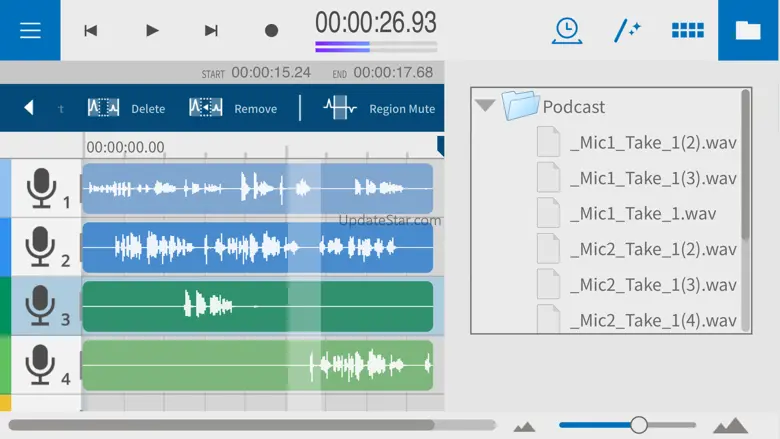
Task: Collapse the edit toolbar with left arrow
Action: tap(29, 108)
